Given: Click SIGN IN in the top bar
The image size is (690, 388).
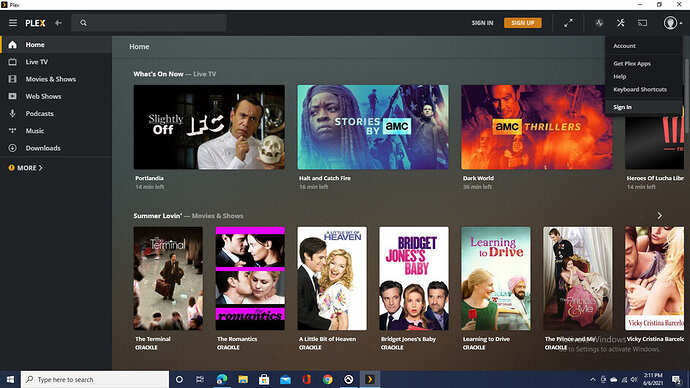Looking at the screenshot, I should click(482, 23).
